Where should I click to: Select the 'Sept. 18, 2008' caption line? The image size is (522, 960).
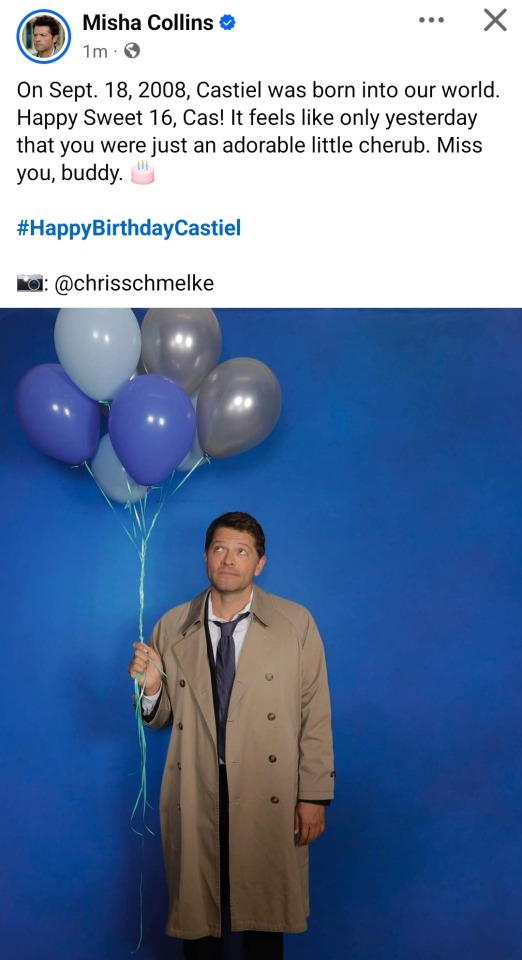tap(258, 90)
